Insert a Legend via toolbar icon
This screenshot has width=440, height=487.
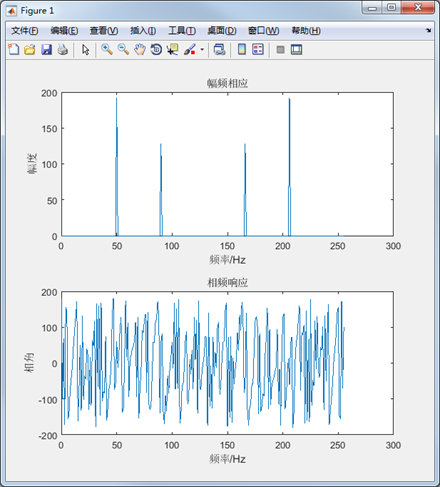point(258,50)
